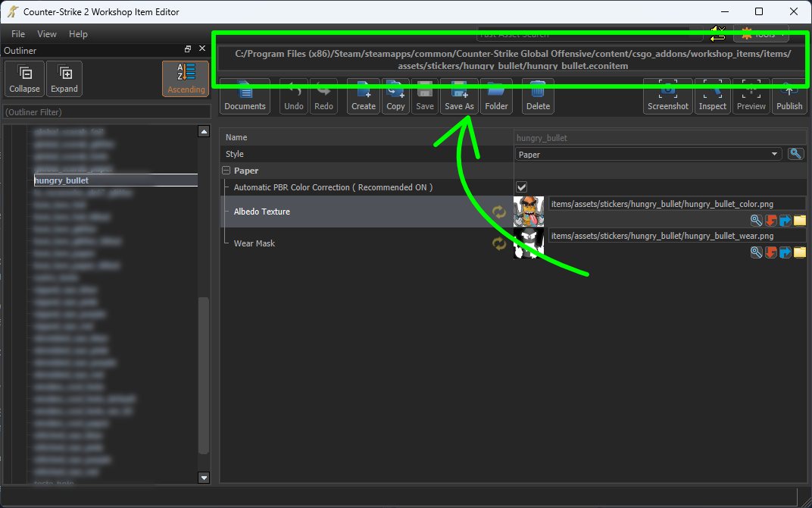The height and width of the screenshot is (508, 812).
Task: Click the Undo toolbar button
Action: [x=294, y=96]
